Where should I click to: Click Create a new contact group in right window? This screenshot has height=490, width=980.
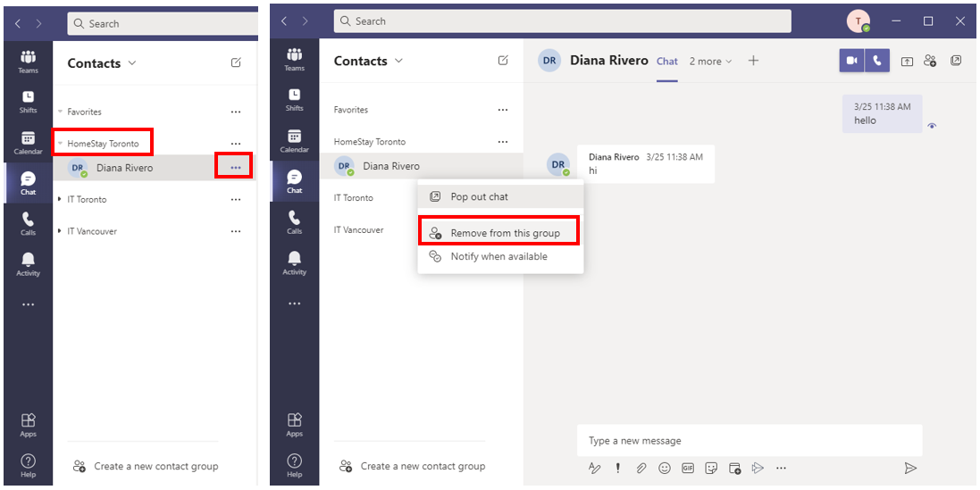(413, 466)
